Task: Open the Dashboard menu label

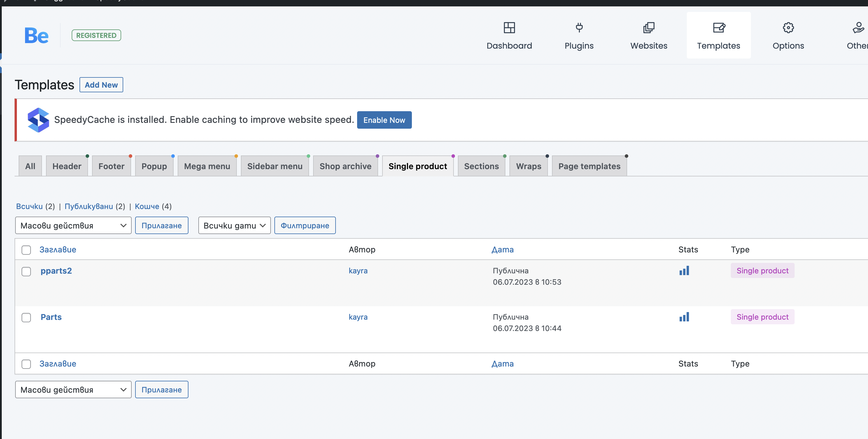Action: [509, 46]
